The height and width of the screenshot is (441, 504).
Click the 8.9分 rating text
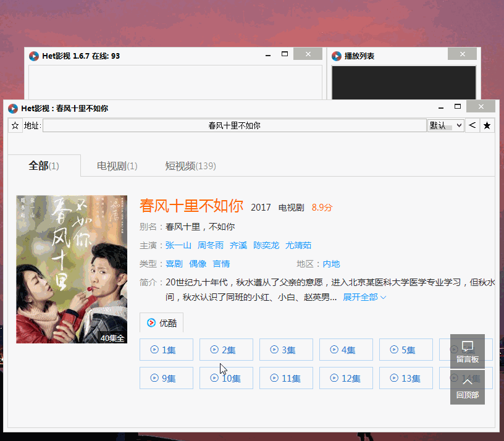[322, 208]
